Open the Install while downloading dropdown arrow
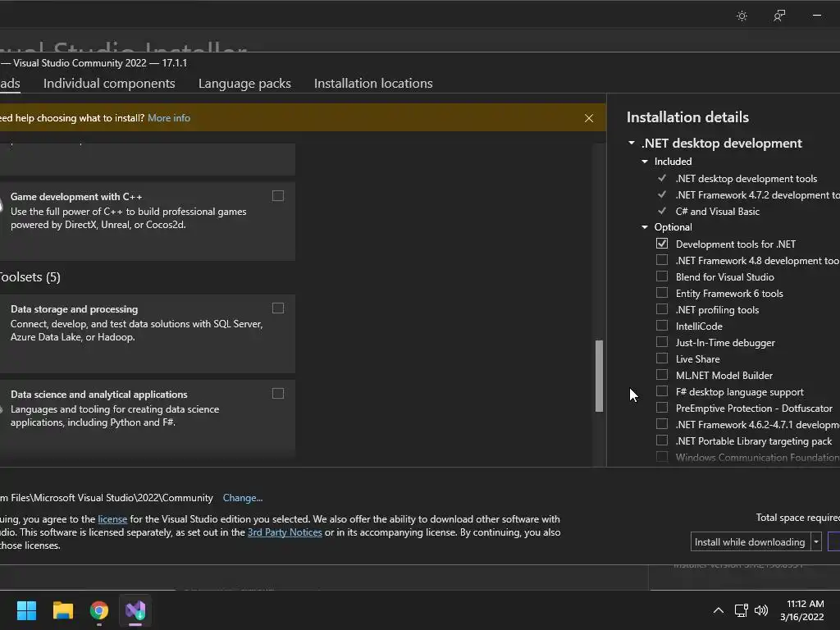The width and height of the screenshot is (840, 630). [x=816, y=542]
